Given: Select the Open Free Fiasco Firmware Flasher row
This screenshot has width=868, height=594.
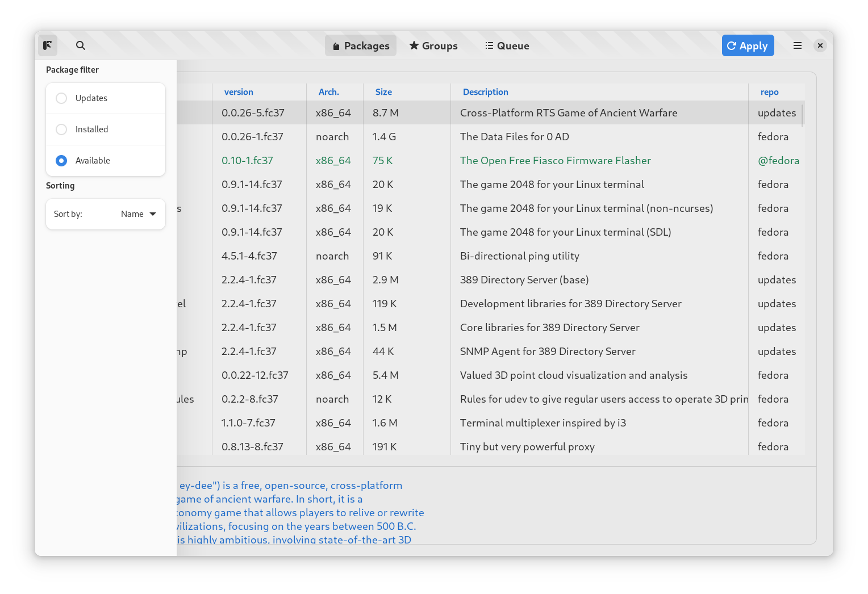Looking at the screenshot, I should pos(491,161).
